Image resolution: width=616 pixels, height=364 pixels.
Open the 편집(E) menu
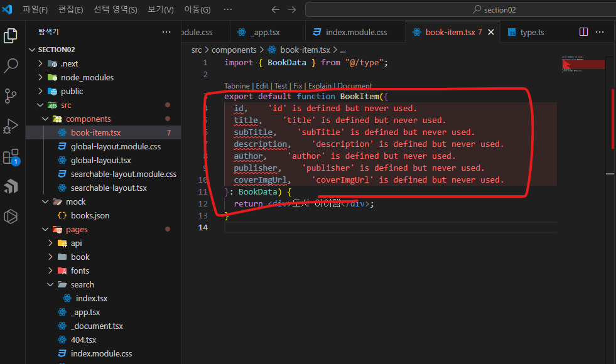[71, 9]
